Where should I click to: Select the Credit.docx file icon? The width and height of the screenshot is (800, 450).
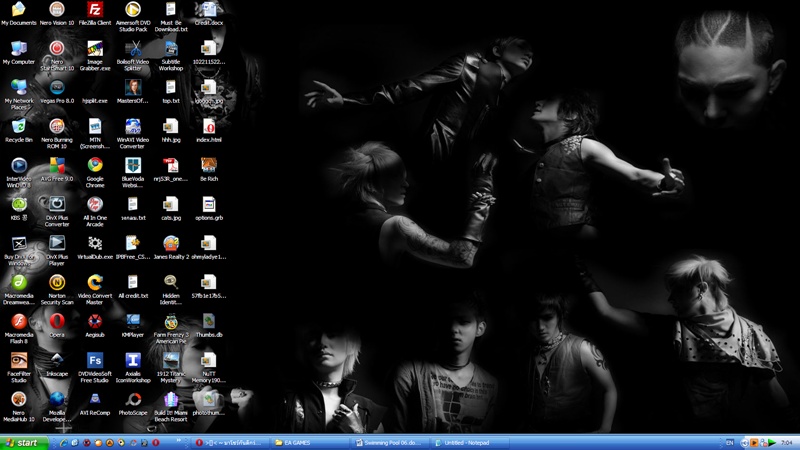(209, 14)
